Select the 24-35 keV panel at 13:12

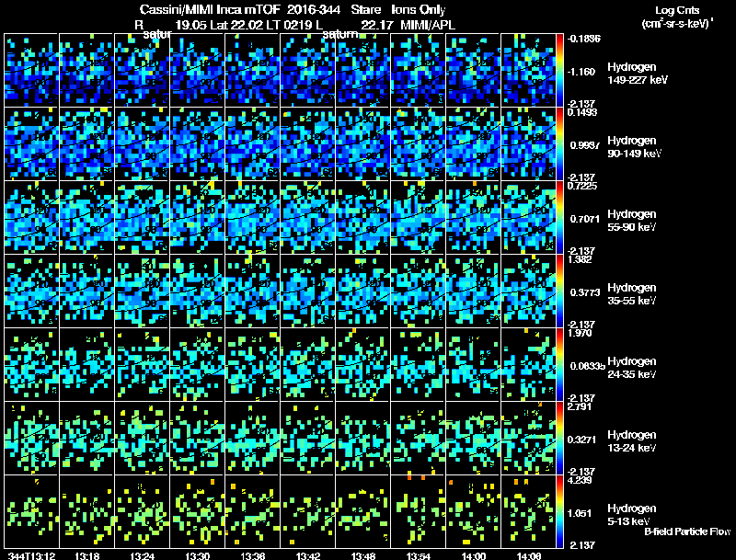pyautogui.click(x=31, y=365)
